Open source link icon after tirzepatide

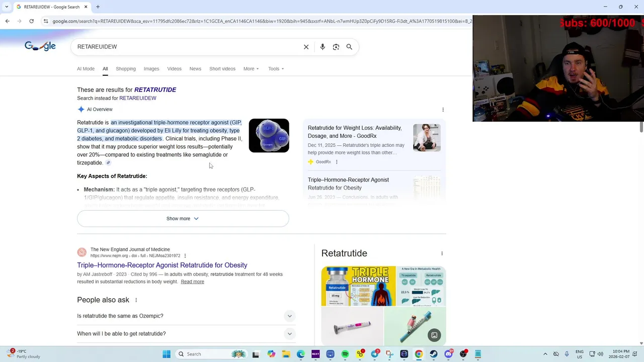click(108, 163)
